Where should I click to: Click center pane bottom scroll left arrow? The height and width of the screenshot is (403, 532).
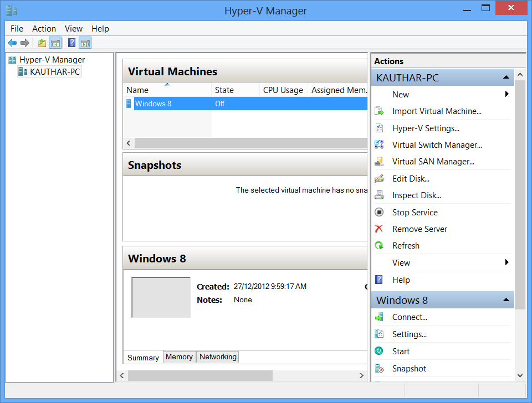click(x=122, y=375)
